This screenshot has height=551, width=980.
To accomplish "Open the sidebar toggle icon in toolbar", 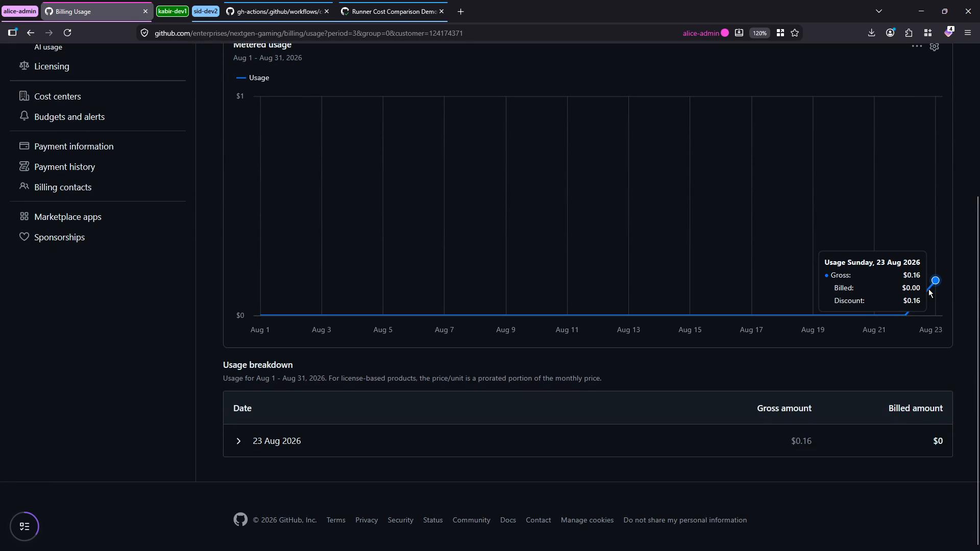I will pos(12,33).
